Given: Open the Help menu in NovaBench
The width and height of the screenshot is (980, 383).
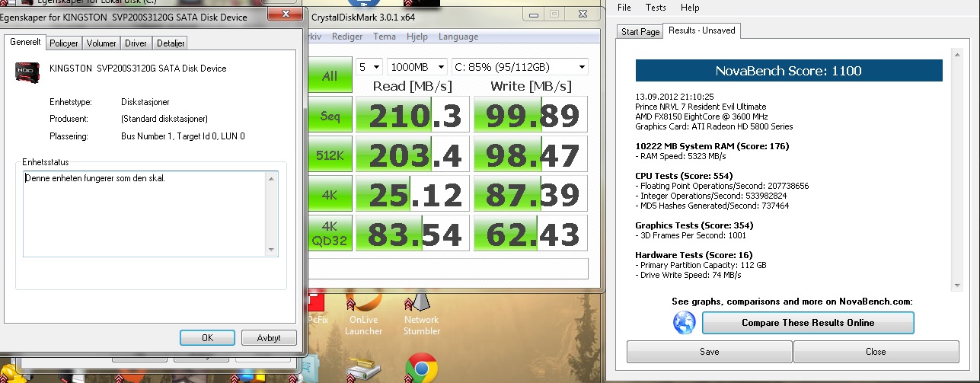Looking at the screenshot, I should click(690, 8).
